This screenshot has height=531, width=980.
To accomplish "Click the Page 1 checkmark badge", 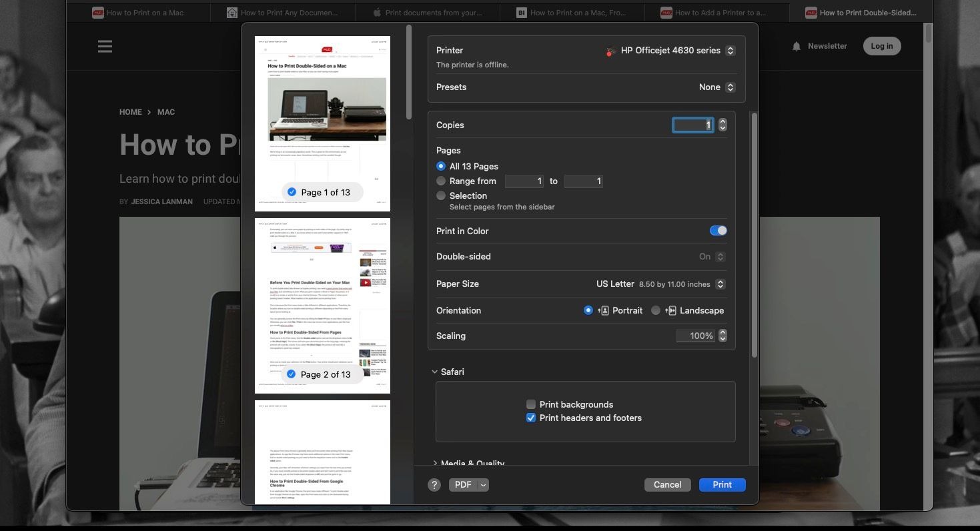I will pos(292,192).
